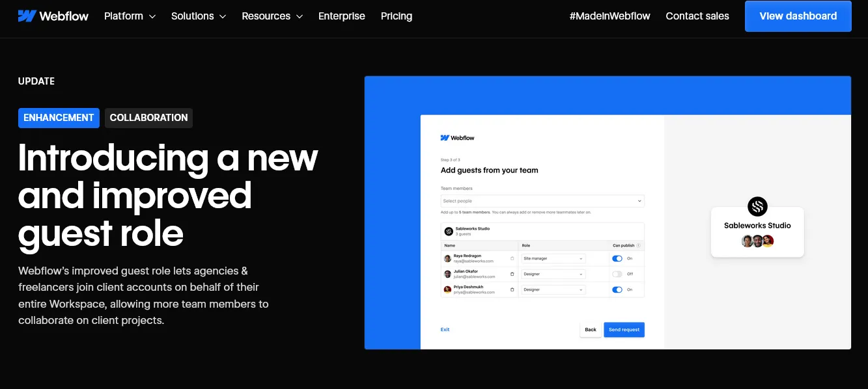Open Julian Okafor's Designer role dropdown
The image size is (868, 389).
553,274
